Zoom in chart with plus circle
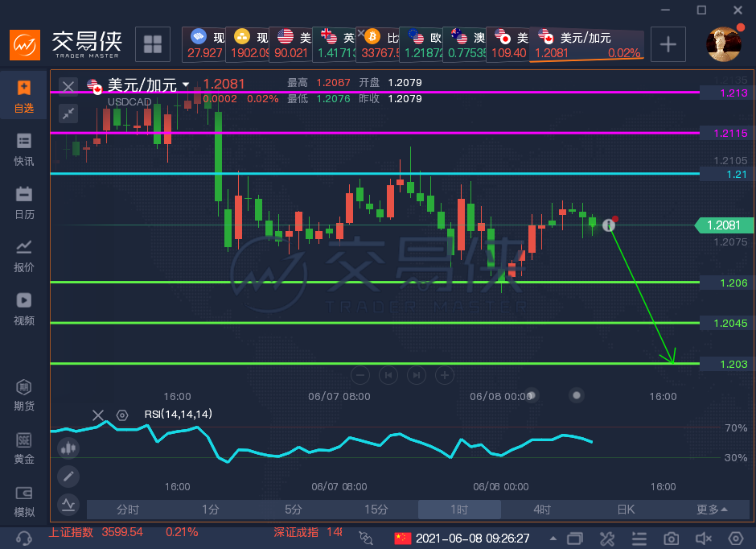This screenshot has height=549, width=756. coord(445,375)
